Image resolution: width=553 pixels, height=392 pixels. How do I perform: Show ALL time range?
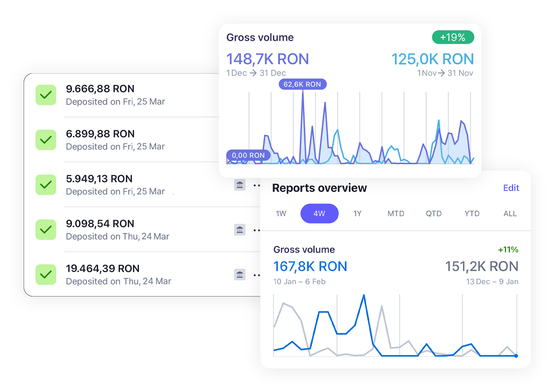pyautogui.click(x=510, y=214)
